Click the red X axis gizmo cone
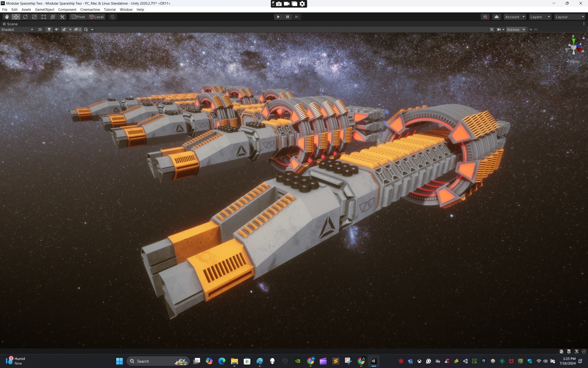The image size is (588, 368). [580, 50]
